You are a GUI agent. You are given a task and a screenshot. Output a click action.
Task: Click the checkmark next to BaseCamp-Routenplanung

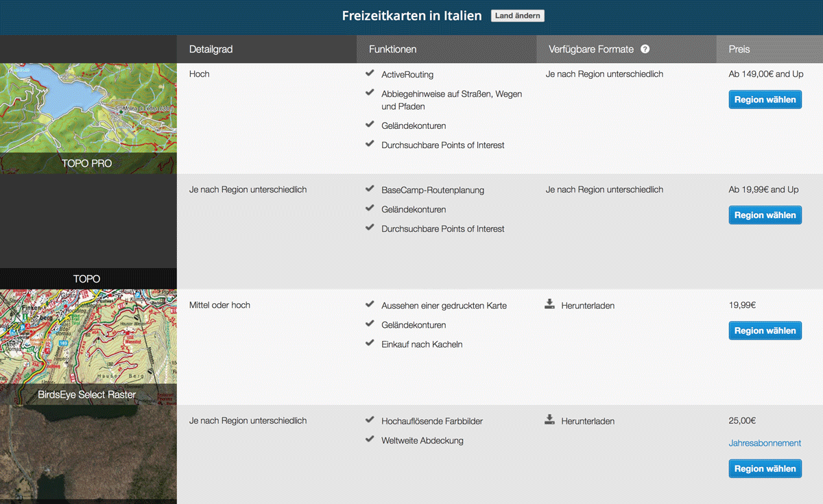coord(370,189)
